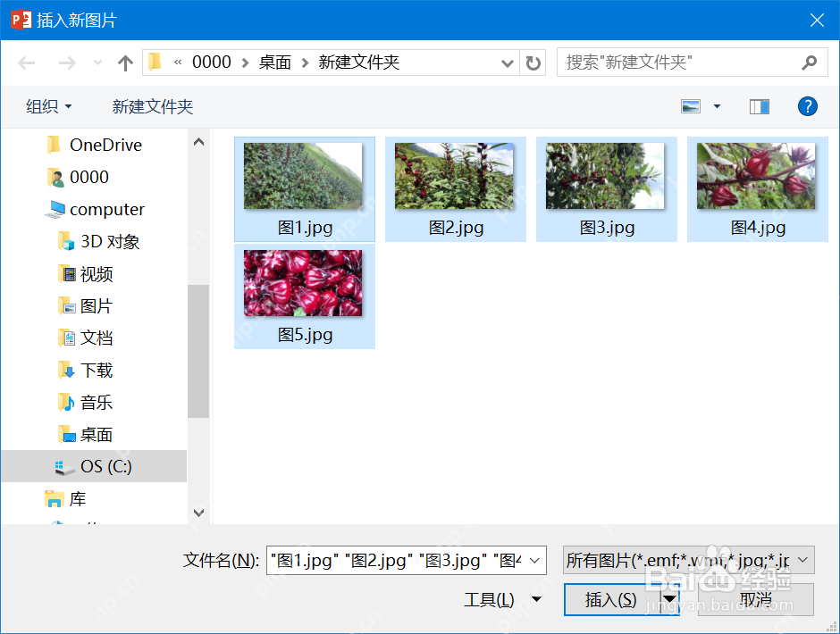This screenshot has width=840, height=634.
Task: Click the 图5.jpg file name label
Action: pos(305,335)
